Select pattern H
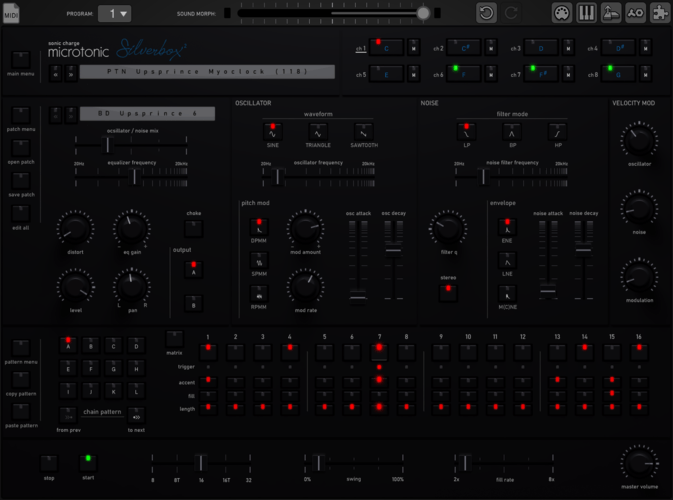The image size is (673, 500). (x=136, y=368)
